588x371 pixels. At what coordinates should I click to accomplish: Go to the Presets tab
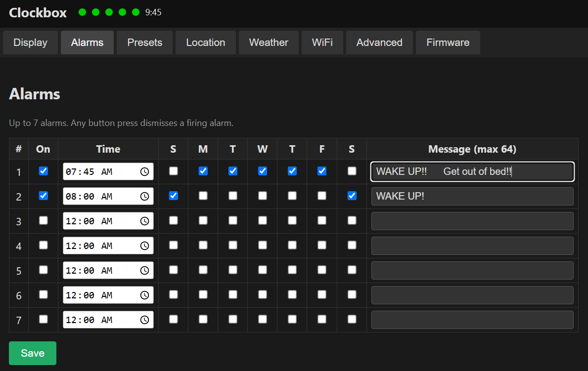coord(145,42)
